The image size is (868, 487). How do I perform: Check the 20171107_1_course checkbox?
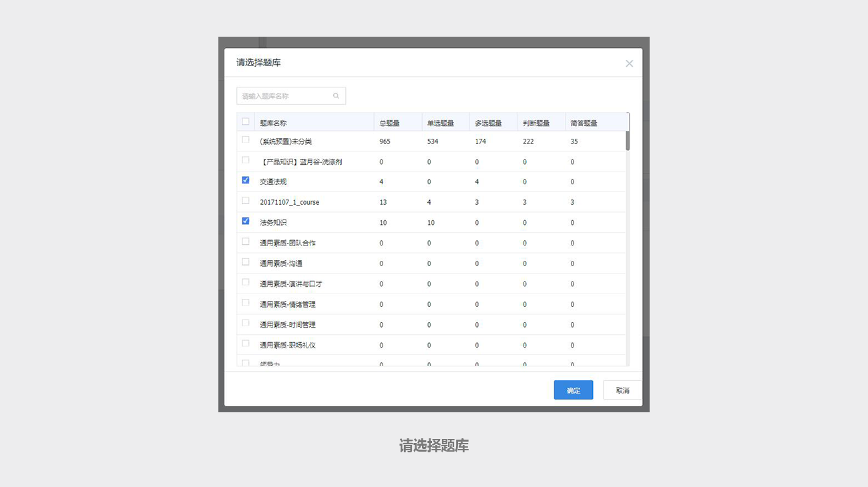246,201
